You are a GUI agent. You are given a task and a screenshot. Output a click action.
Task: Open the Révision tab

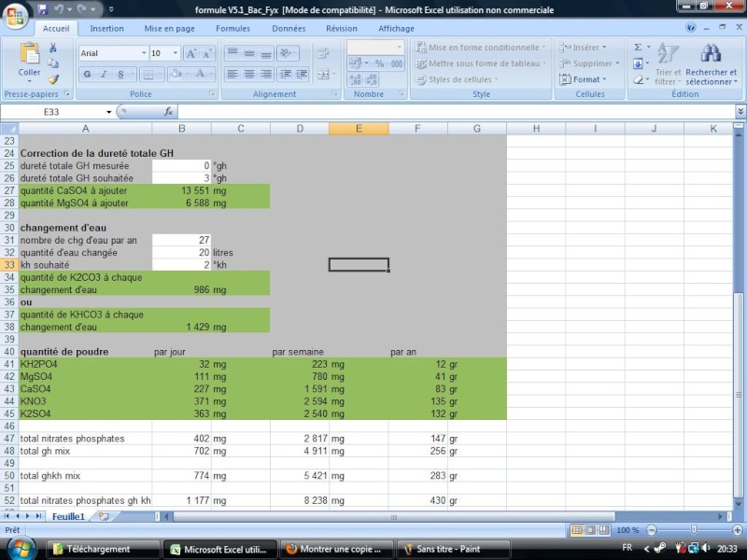(342, 29)
